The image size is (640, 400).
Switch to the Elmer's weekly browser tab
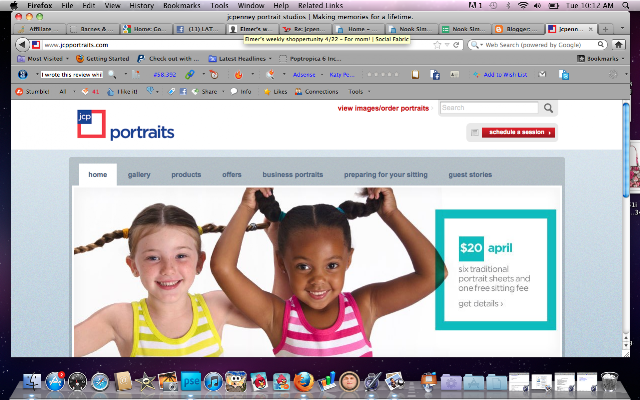[x=252, y=29]
